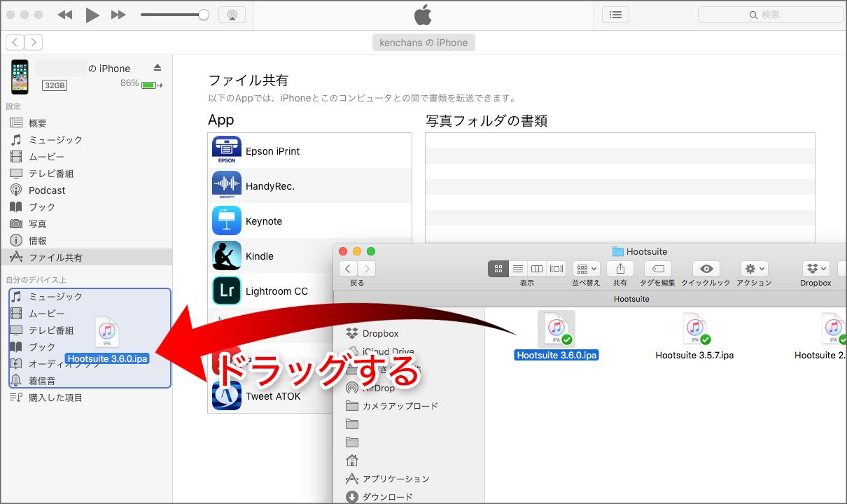847x504 pixels.
Task: Select the HandyRec. app
Action: (x=309, y=185)
